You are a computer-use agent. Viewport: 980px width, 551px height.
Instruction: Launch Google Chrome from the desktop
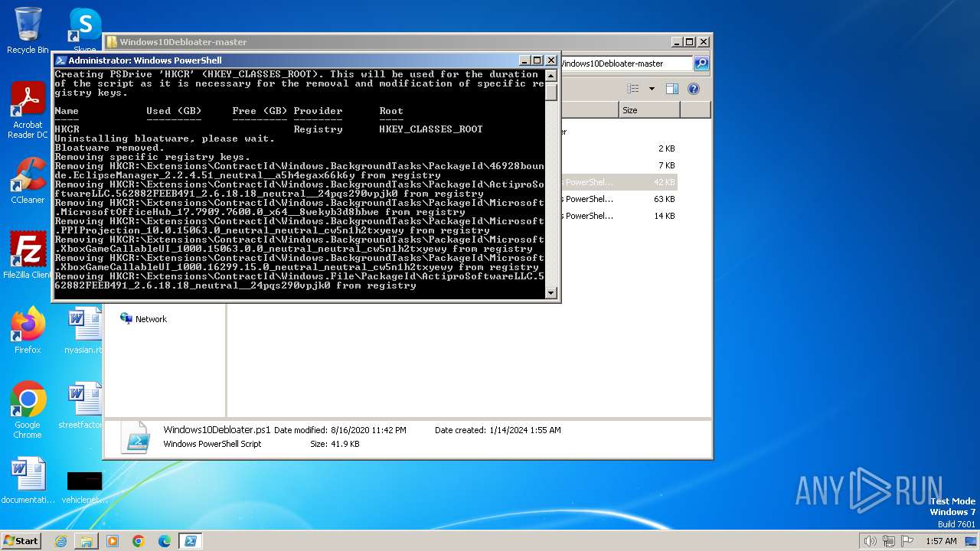click(28, 410)
